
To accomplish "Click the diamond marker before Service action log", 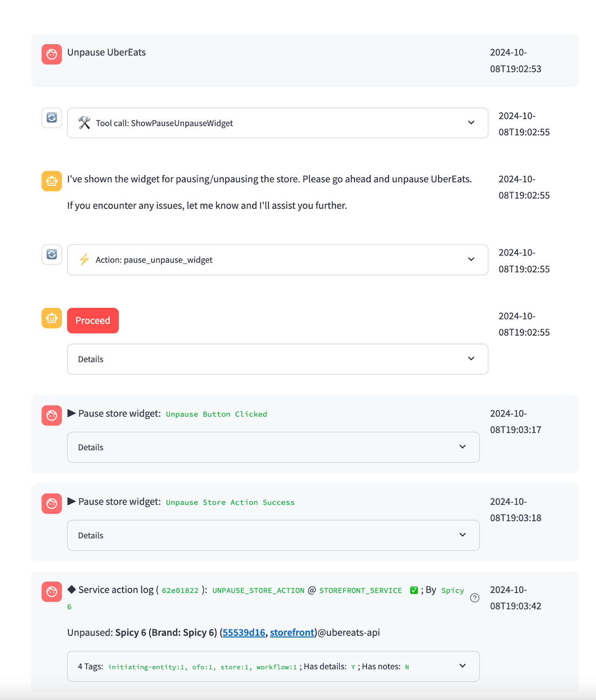I will (x=72, y=589).
